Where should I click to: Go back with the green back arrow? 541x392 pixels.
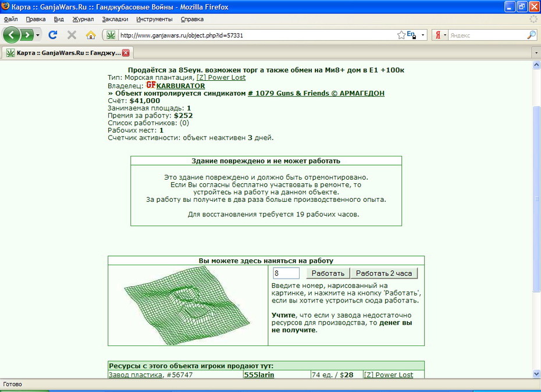click(12, 35)
